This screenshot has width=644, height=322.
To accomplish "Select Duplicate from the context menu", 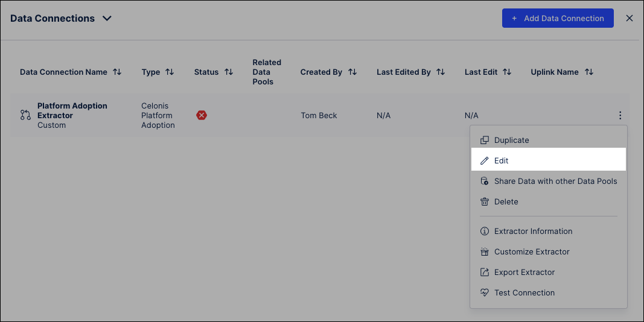I will (x=511, y=140).
